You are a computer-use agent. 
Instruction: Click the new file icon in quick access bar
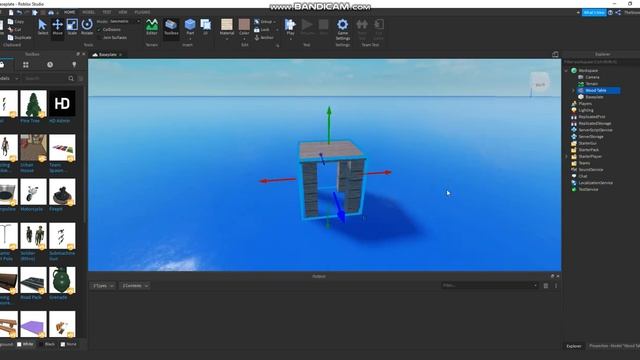point(11,13)
